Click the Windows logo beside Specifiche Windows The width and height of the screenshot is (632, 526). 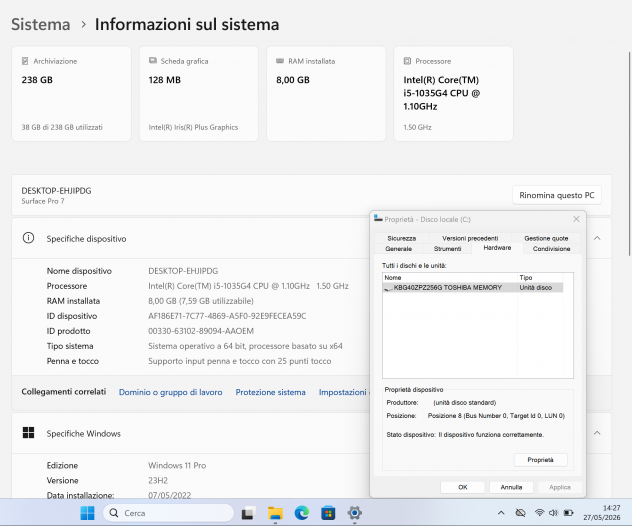(28, 433)
